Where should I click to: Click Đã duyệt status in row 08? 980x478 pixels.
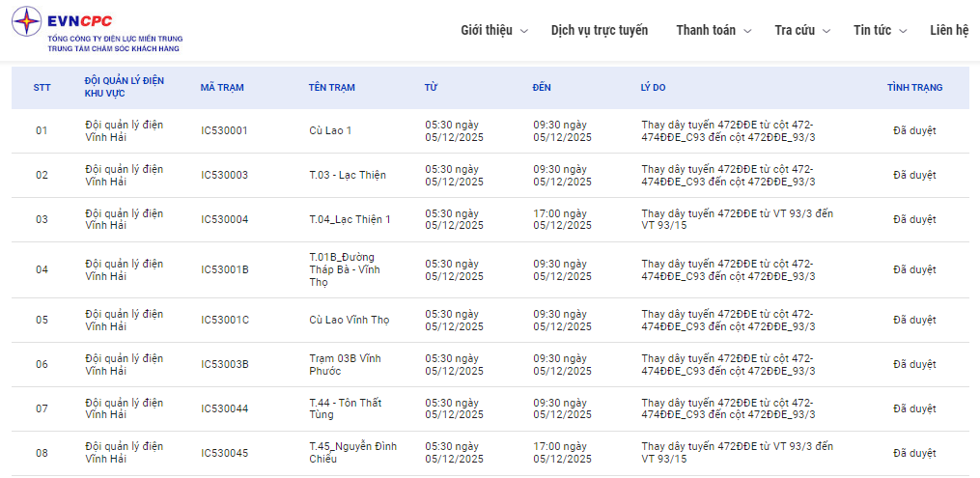914,453
